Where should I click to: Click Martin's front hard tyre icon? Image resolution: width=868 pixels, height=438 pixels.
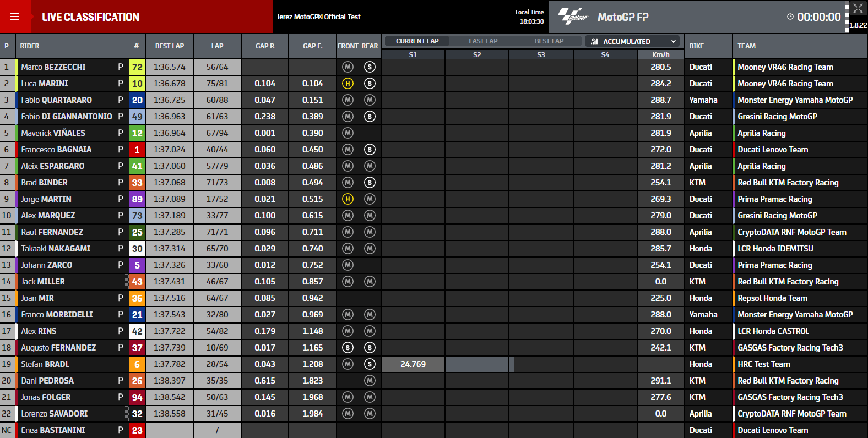[348, 199]
